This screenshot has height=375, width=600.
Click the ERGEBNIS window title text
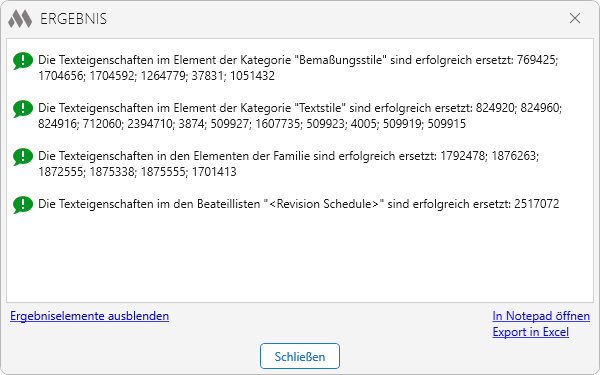pyautogui.click(x=73, y=19)
